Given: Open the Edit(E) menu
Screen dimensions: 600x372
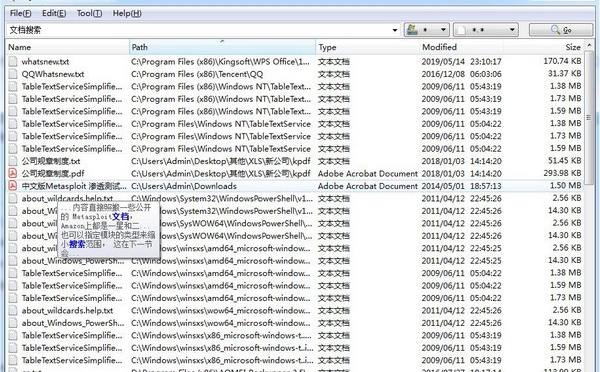Looking at the screenshot, I should coord(54,13).
